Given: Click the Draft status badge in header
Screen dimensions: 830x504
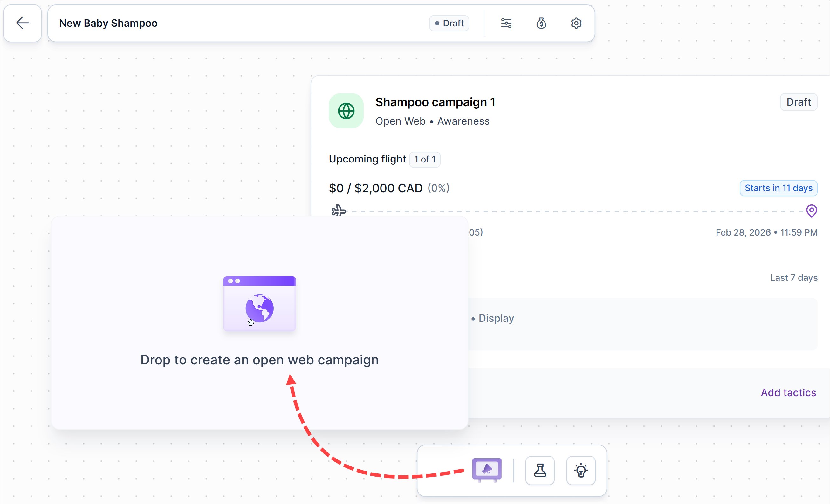Looking at the screenshot, I should [449, 23].
